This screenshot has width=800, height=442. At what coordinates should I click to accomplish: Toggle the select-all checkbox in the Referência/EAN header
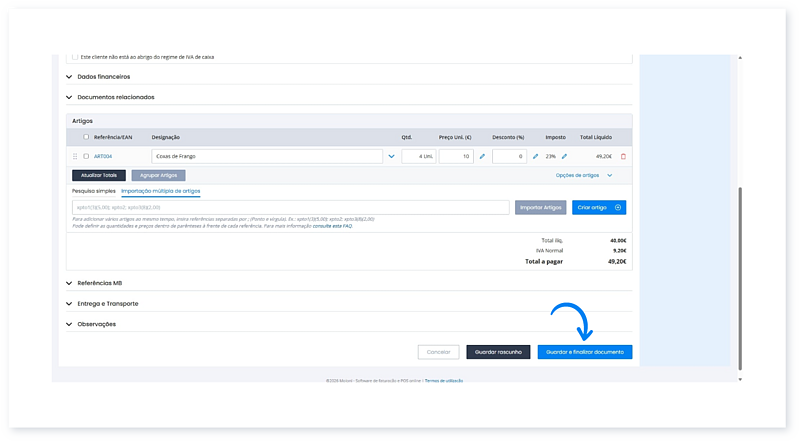coord(86,136)
